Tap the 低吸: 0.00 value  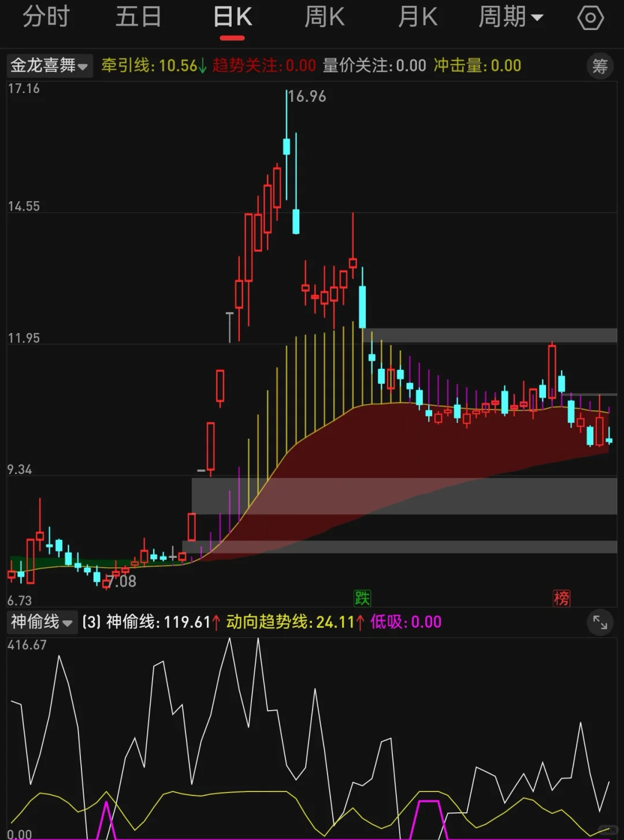(406, 622)
